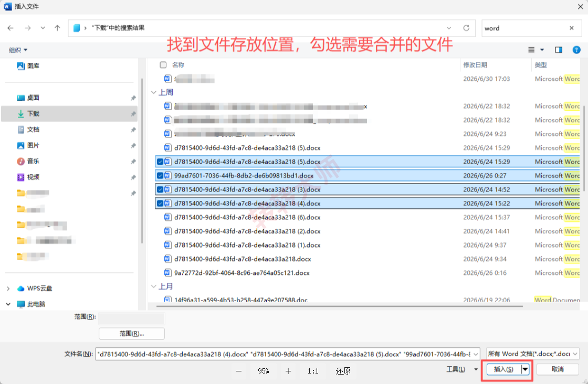Uncheck d7815400 (3).docx checkbox
Screen dimensions: 588x384
click(x=160, y=189)
